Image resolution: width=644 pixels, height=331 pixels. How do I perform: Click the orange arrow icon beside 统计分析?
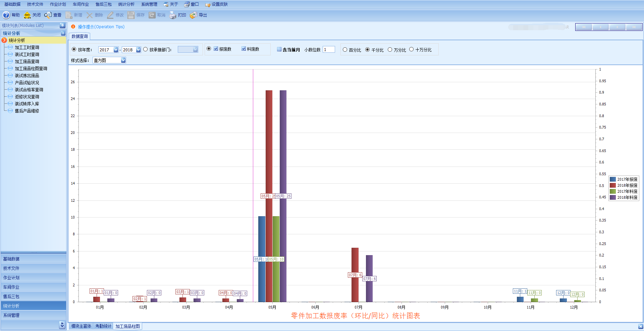tap(4, 40)
